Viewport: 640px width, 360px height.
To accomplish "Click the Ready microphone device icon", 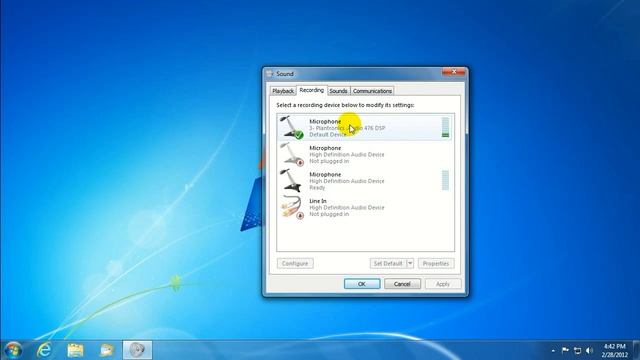I will pos(291,180).
